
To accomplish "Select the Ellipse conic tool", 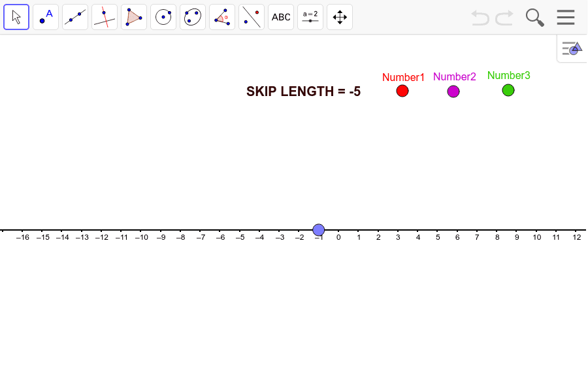I will tap(193, 17).
